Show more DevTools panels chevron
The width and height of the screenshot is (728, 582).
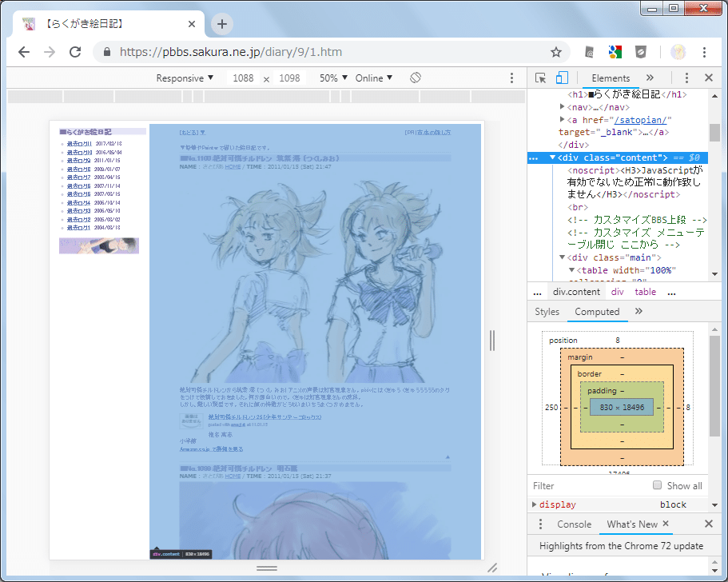[x=650, y=78]
